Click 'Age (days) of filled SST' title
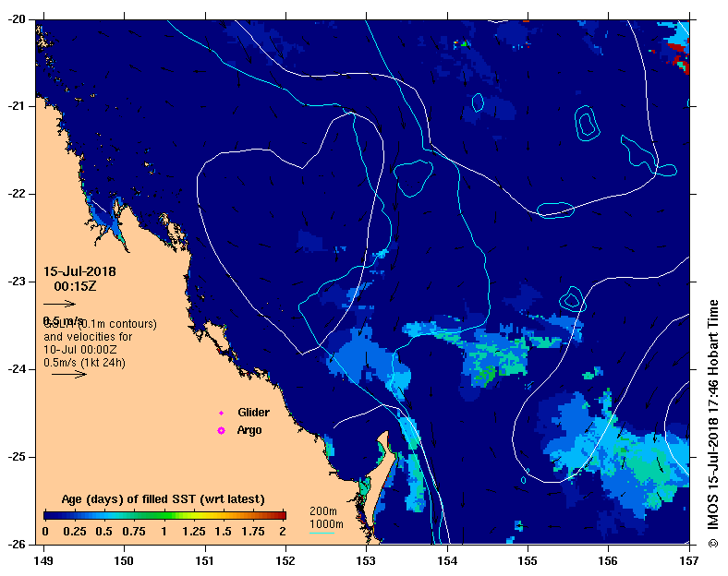This screenshot has height=576, width=728. point(163,499)
